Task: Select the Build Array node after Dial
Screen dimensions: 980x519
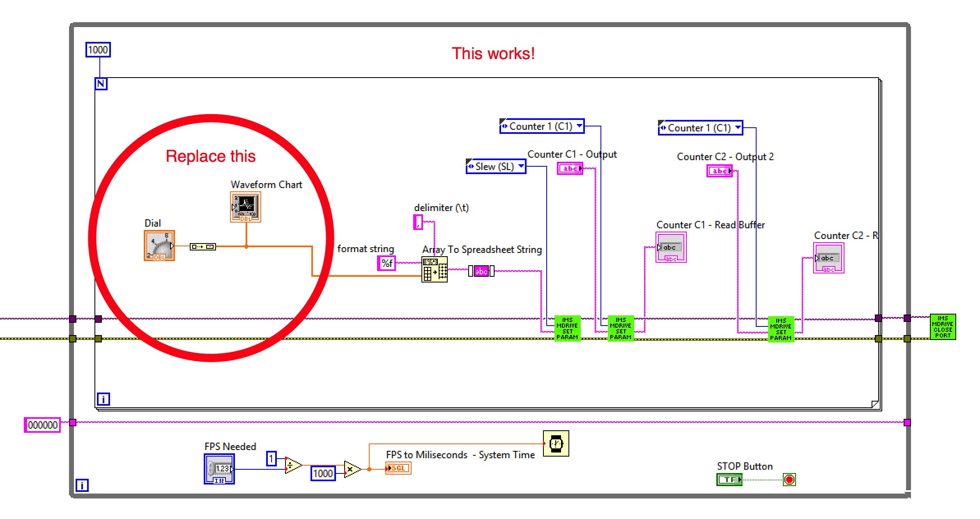Action: click(203, 247)
